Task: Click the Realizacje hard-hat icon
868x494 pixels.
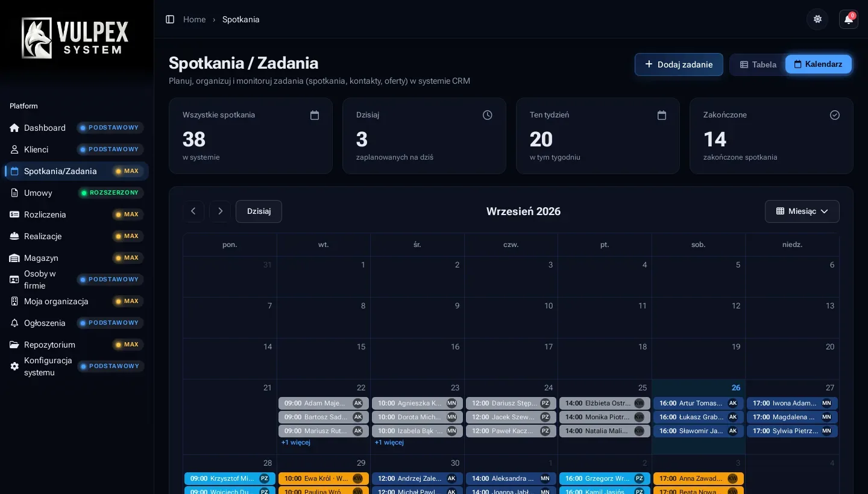Action: pos(14,236)
